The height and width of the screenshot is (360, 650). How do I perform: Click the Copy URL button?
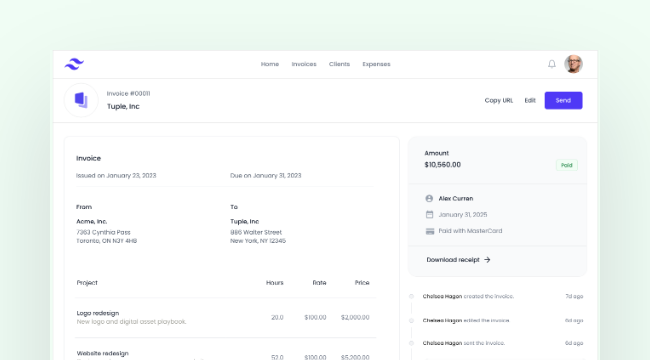pos(499,100)
